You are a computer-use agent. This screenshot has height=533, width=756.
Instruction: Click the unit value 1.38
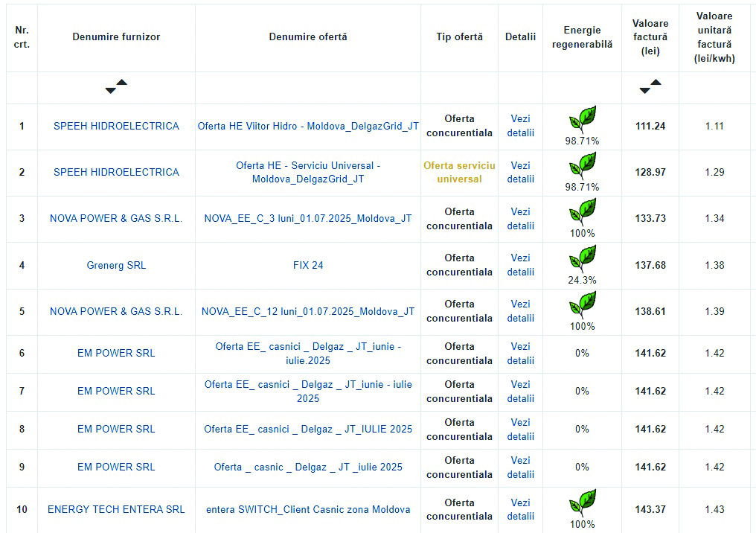[x=714, y=265]
